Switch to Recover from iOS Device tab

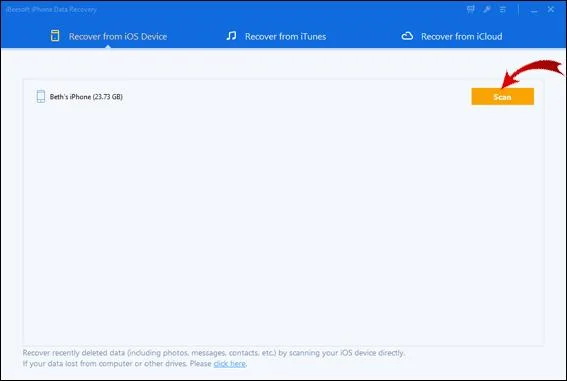109,36
